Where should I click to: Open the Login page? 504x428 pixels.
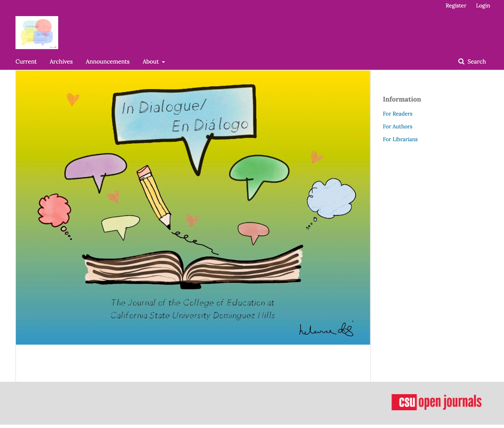[x=483, y=6]
